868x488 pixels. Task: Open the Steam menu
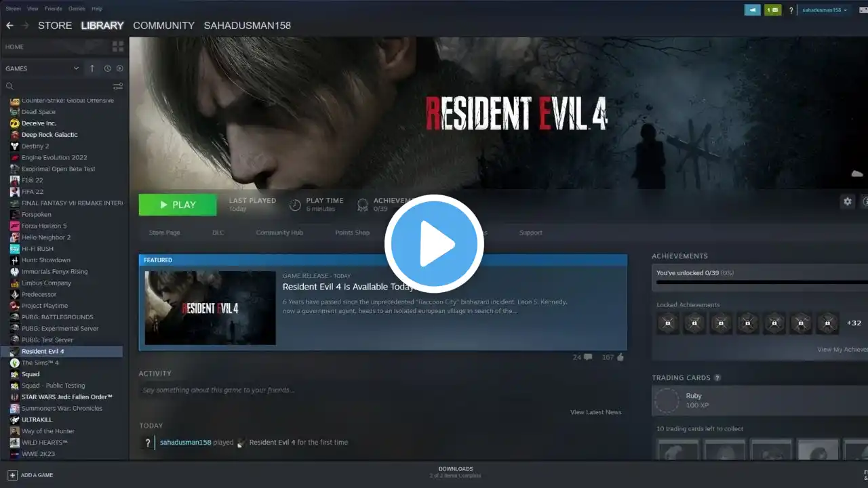14,9
